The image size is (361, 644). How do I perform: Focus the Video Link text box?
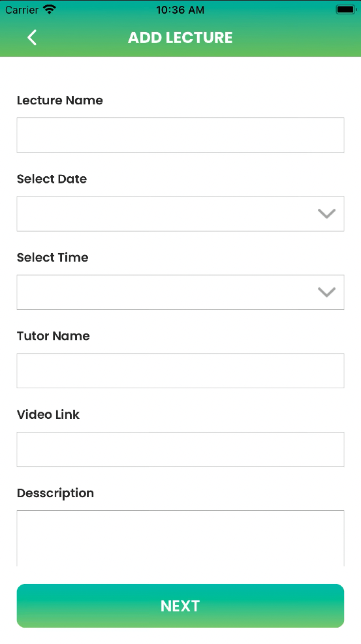180,450
